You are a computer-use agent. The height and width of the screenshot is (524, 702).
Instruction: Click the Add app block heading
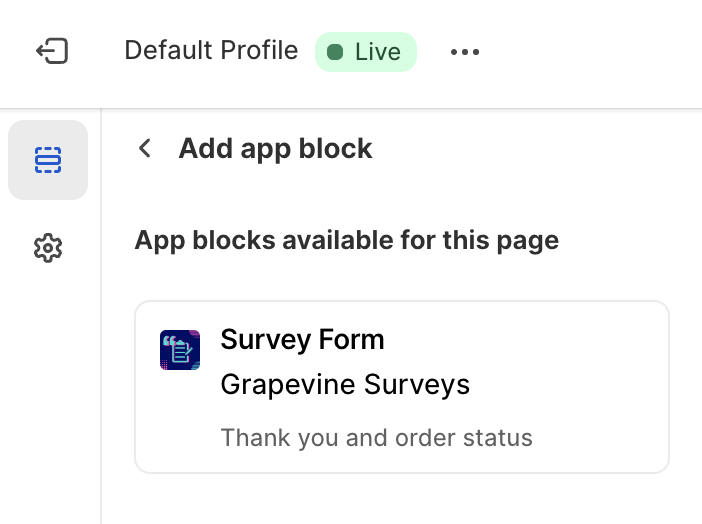pos(275,149)
